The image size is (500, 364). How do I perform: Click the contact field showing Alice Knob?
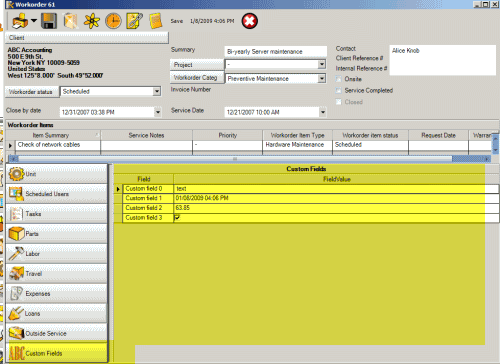tap(442, 60)
